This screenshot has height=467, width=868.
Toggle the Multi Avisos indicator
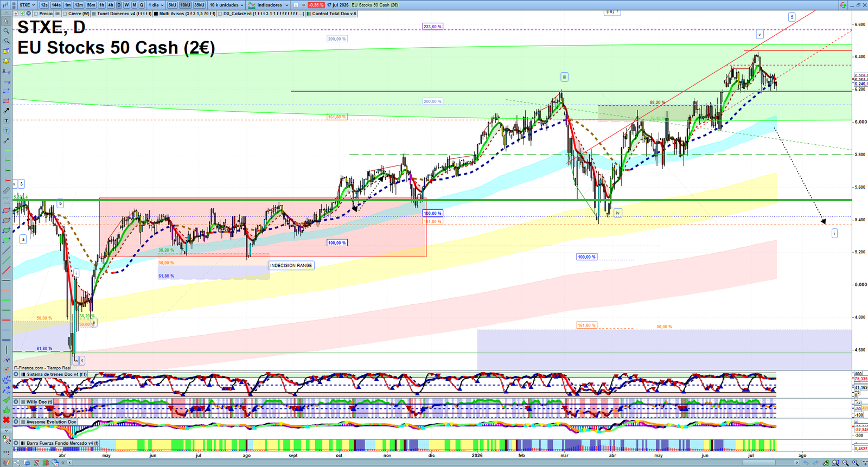156,14
